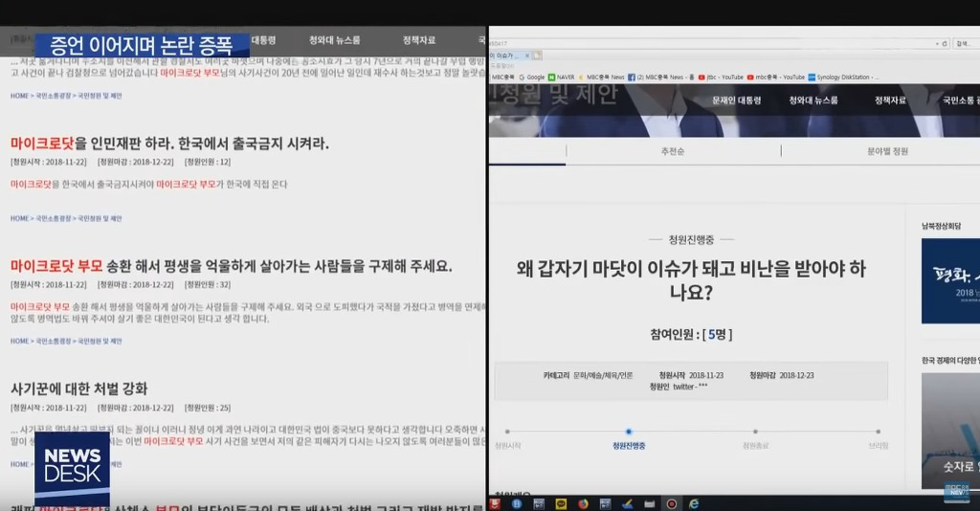Click the refresh icon in the address bar
The width and height of the screenshot is (980, 511).
945,44
